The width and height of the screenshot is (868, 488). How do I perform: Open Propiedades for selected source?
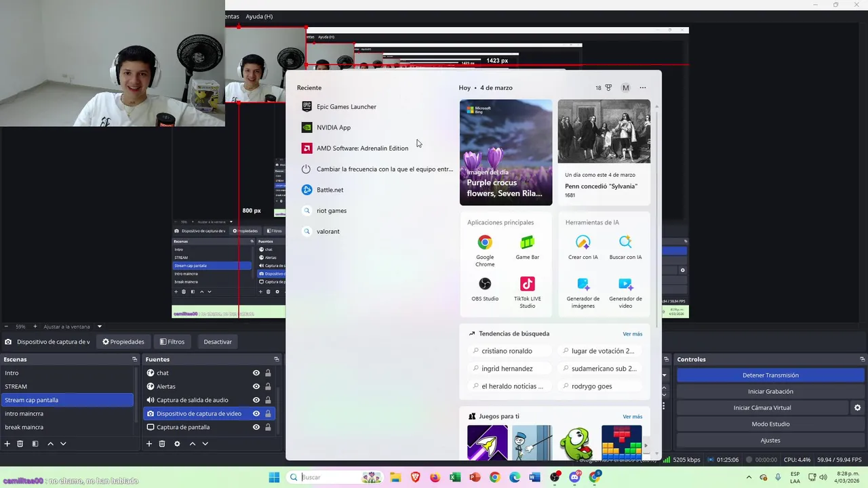tap(123, 342)
